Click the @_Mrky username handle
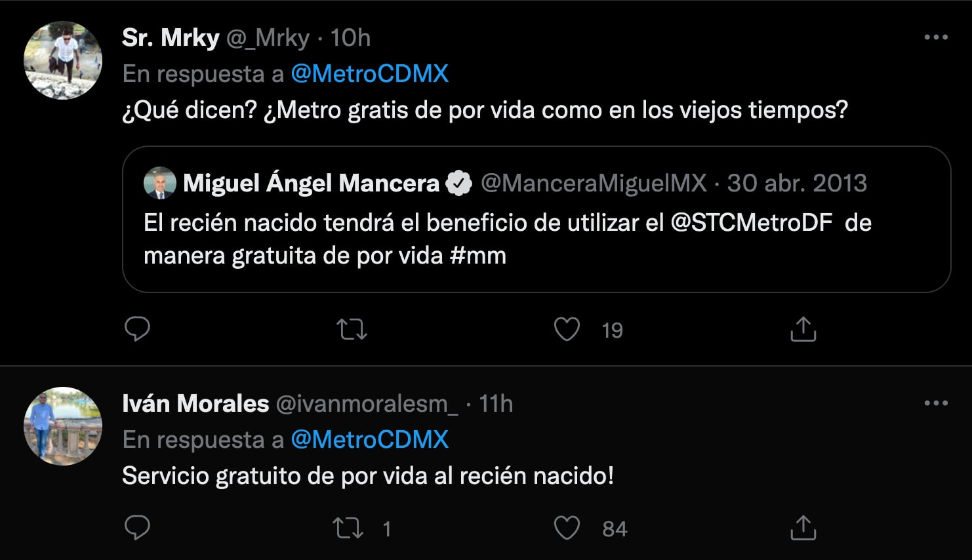Image resolution: width=972 pixels, height=560 pixels. [266, 37]
